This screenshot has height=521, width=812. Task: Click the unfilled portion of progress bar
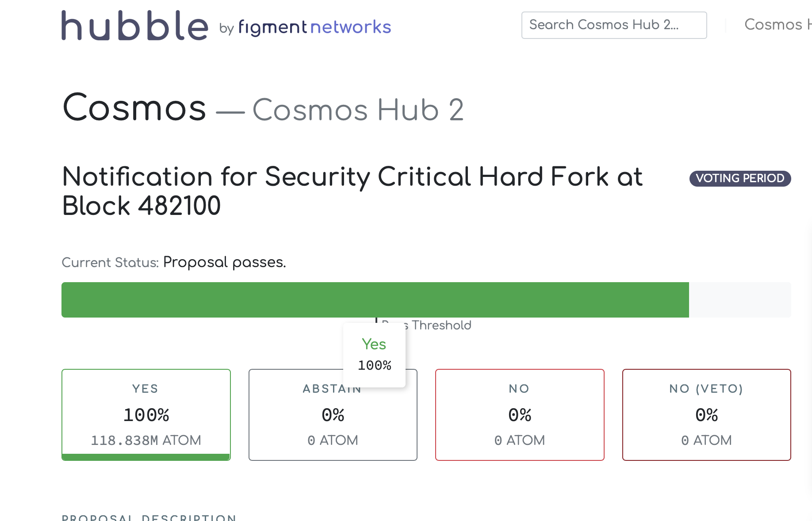(740, 299)
